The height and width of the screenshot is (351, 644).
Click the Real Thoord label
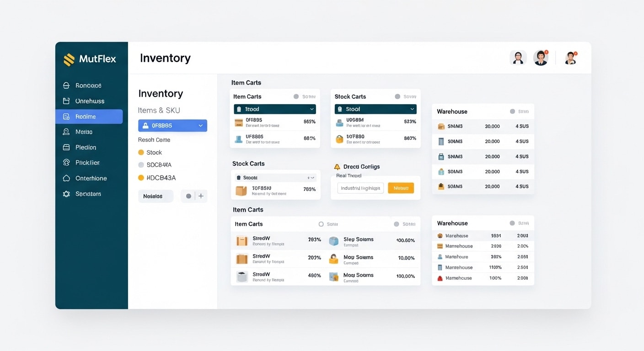(349, 175)
